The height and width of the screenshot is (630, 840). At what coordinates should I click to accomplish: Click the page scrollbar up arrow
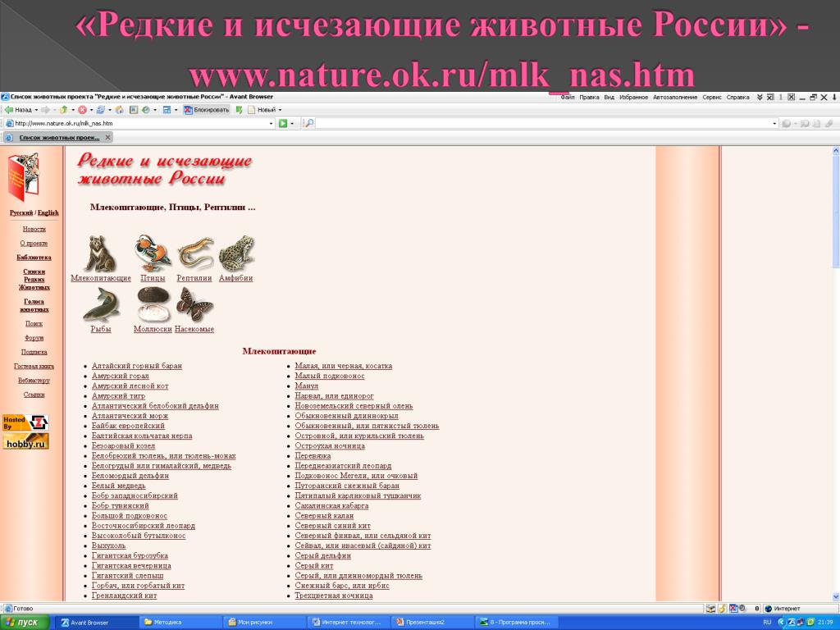pyautogui.click(x=836, y=151)
